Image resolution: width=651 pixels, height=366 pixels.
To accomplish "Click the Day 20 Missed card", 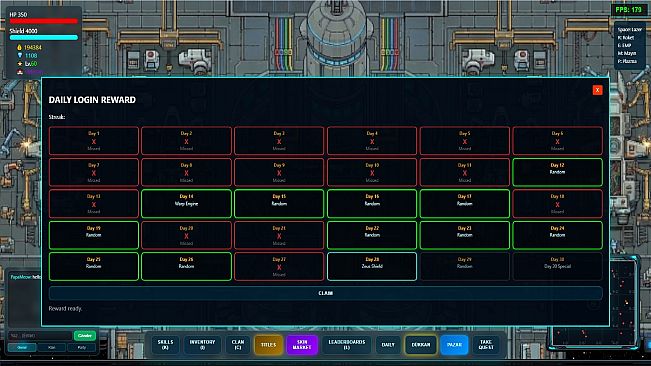I will pos(186,235).
